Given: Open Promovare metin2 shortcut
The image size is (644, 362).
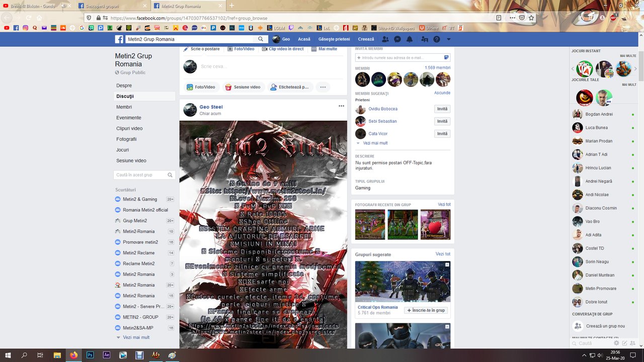Looking at the screenshot, I should (x=140, y=242).
